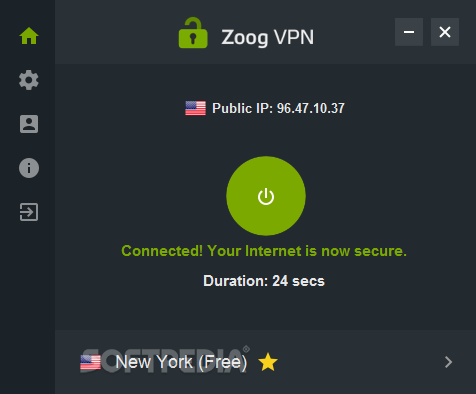Click the Connected status message
This screenshot has width=476, height=394.
click(x=264, y=251)
